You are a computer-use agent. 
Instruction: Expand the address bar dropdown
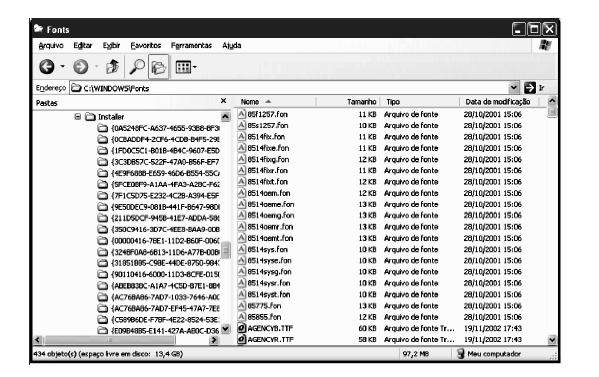514,88
